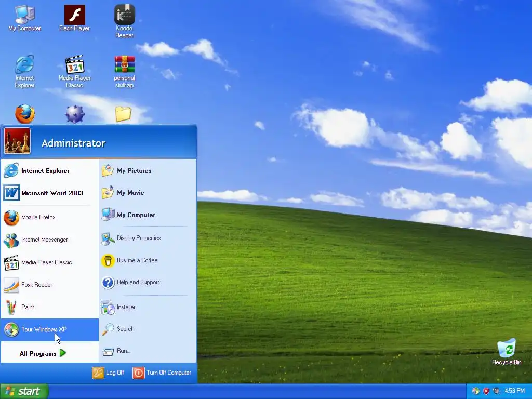Image resolution: width=532 pixels, height=399 pixels.
Task: Open personal stuff.zip archive on desktop
Action: pyautogui.click(x=124, y=71)
